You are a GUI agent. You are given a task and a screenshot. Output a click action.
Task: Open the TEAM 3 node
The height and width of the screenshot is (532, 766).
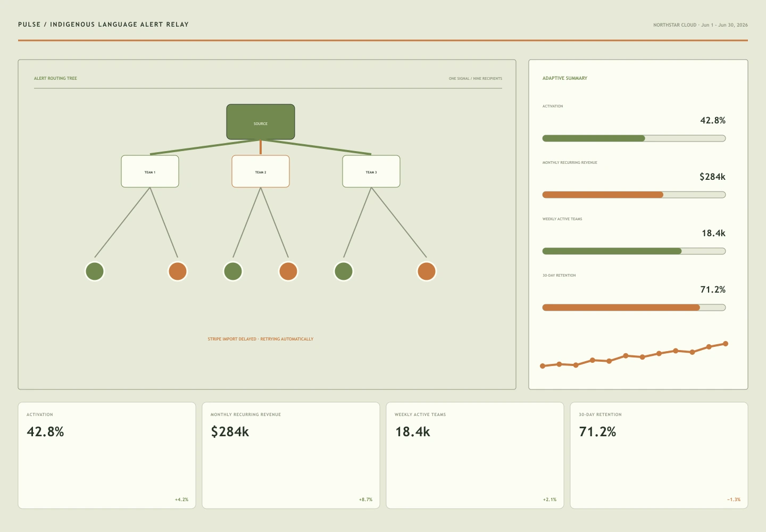(x=371, y=171)
